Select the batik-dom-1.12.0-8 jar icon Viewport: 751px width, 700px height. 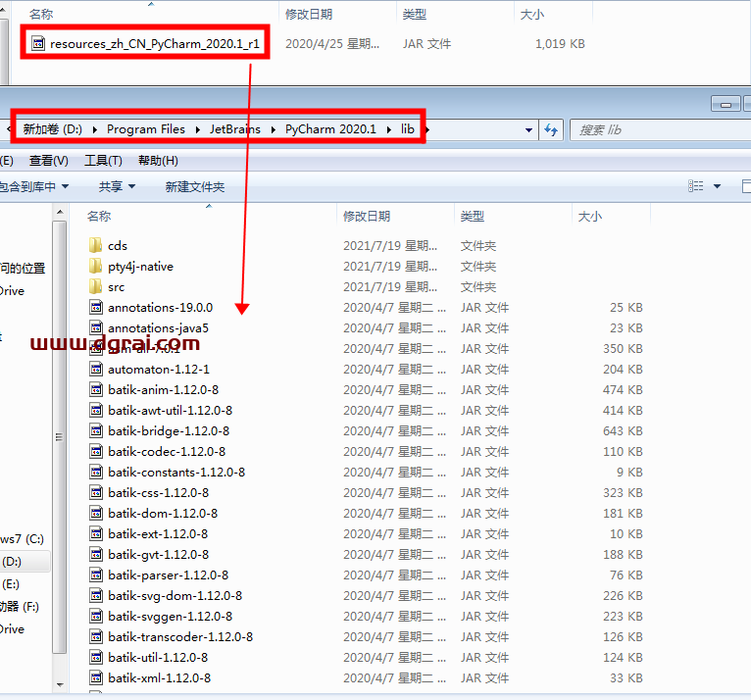(96, 513)
